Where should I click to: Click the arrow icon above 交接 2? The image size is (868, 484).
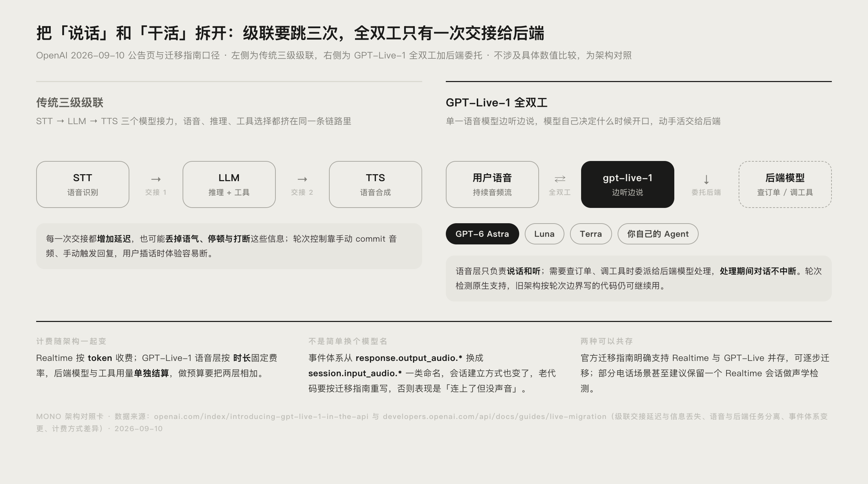click(x=302, y=179)
